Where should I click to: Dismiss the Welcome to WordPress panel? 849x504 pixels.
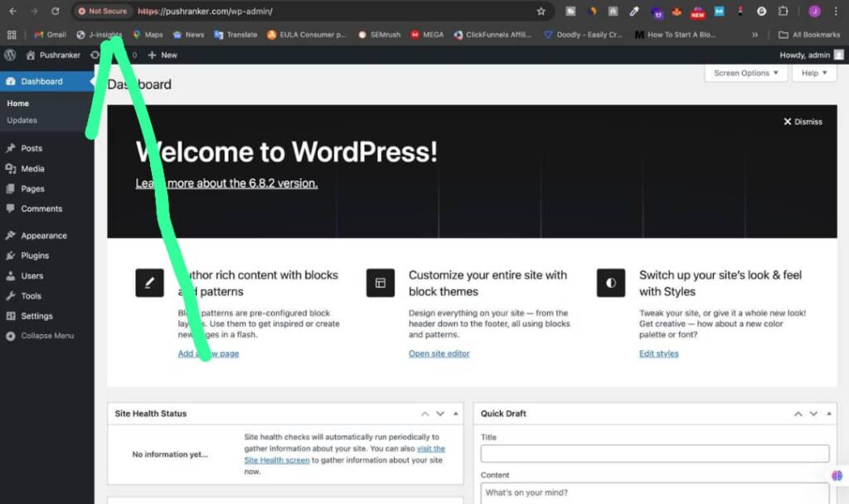point(803,121)
